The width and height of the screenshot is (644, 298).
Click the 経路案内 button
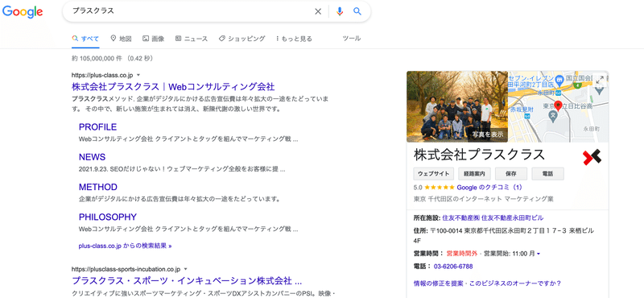pyautogui.click(x=474, y=174)
